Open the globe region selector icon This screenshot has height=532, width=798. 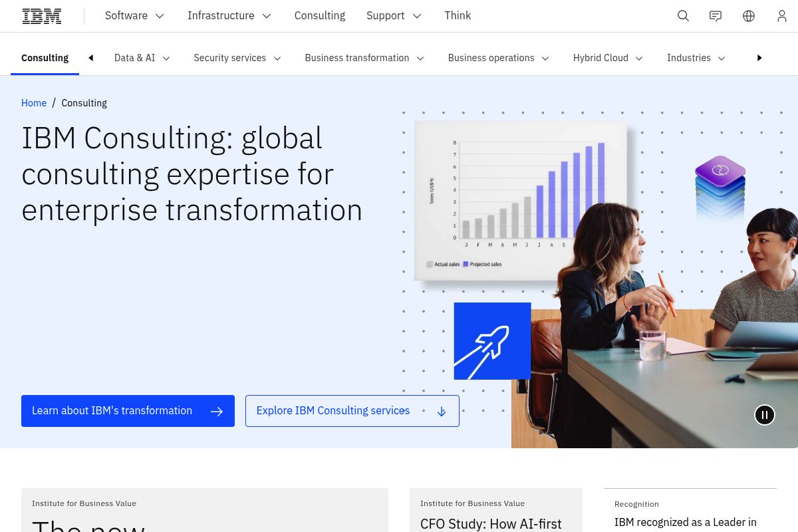pyautogui.click(x=749, y=16)
